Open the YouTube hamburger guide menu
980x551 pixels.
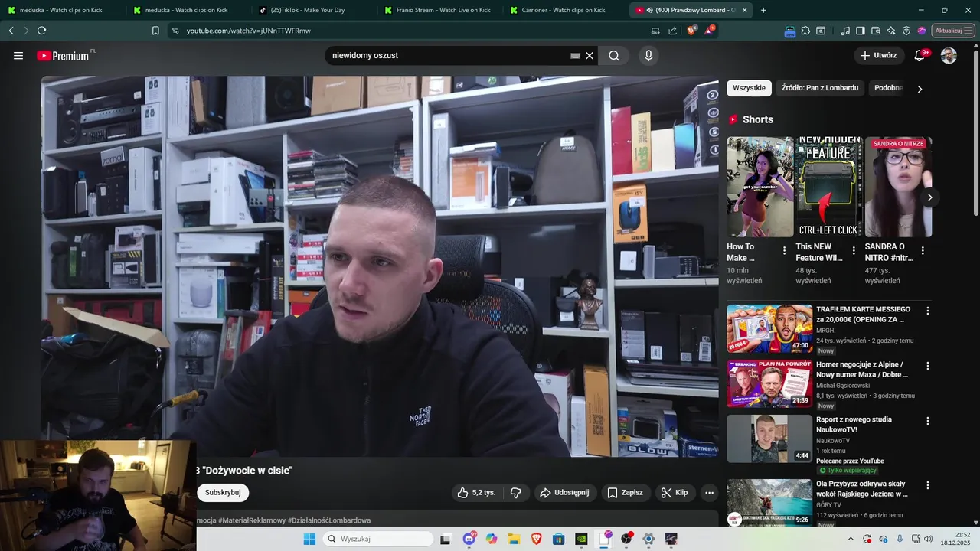point(18,56)
